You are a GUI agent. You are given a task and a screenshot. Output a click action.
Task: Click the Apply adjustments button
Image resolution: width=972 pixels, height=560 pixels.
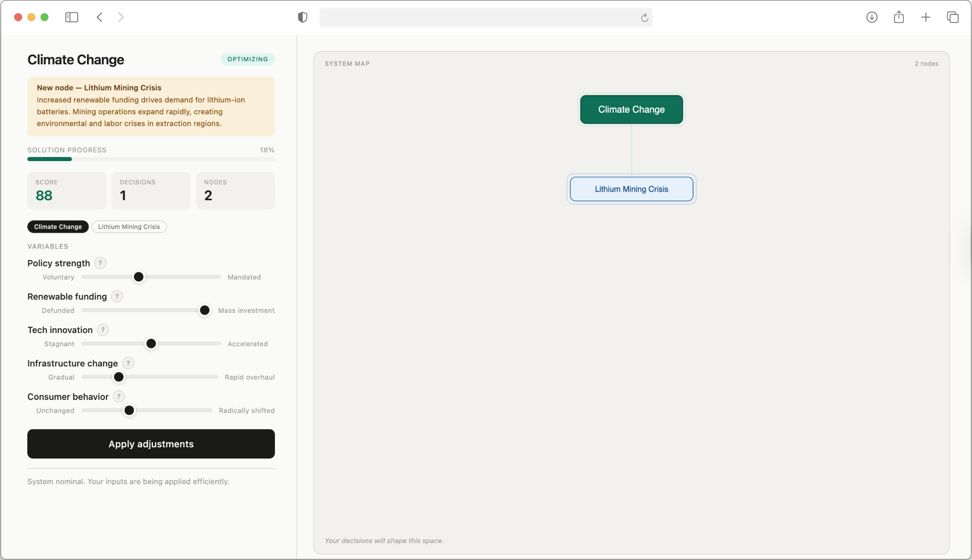click(151, 444)
